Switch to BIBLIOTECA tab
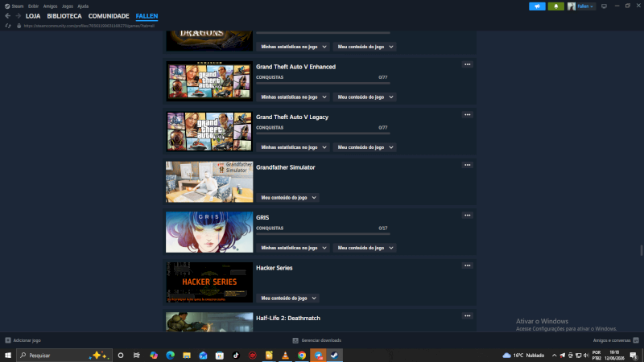The height and width of the screenshot is (362, 644). coord(64,16)
